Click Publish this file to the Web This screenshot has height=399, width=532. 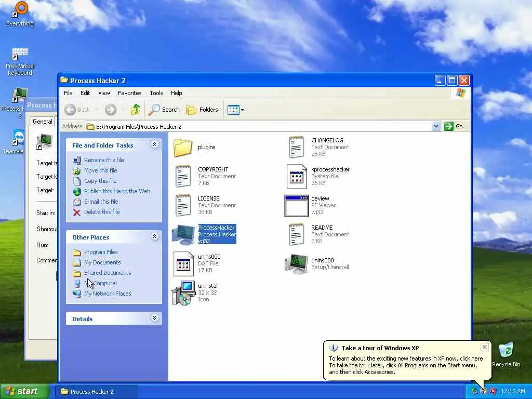pyautogui.click(x=117, y=191)
